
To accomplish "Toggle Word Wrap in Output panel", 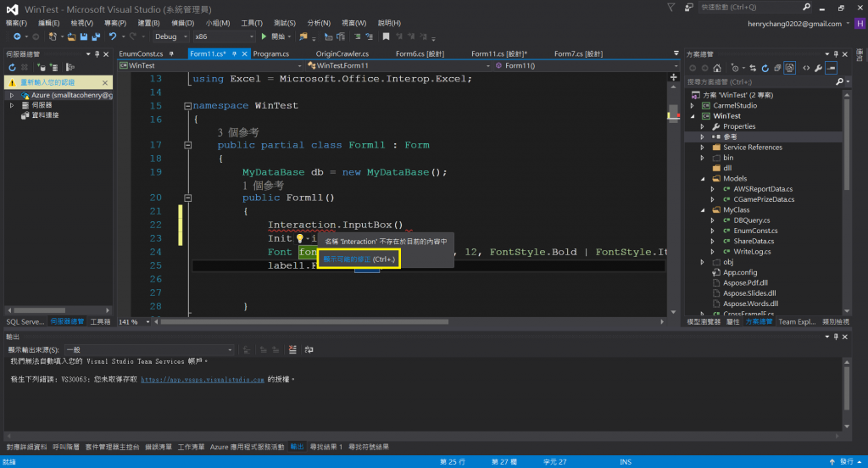I will pos(309,349).
